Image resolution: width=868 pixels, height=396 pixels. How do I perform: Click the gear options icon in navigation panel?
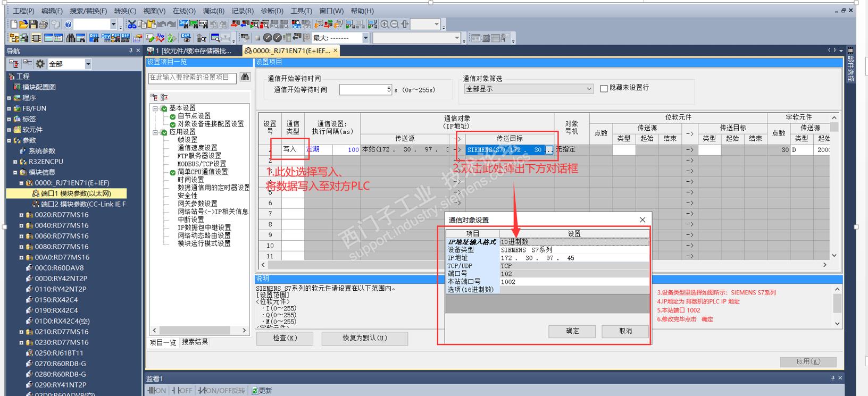pos(40,64)
